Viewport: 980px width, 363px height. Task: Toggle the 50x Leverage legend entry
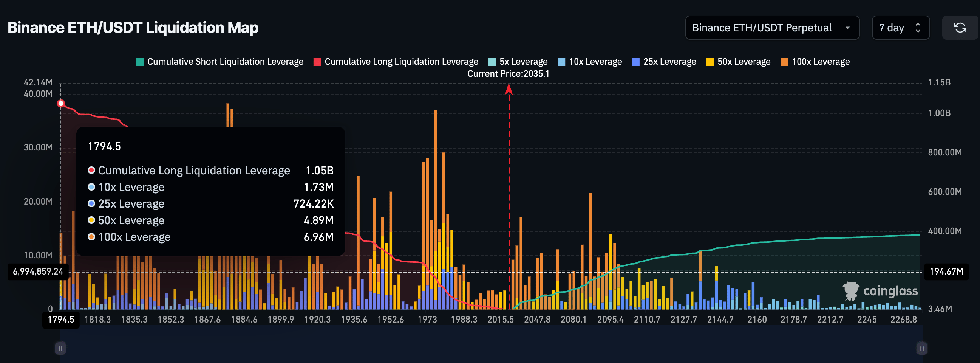[x=738, y=62]
